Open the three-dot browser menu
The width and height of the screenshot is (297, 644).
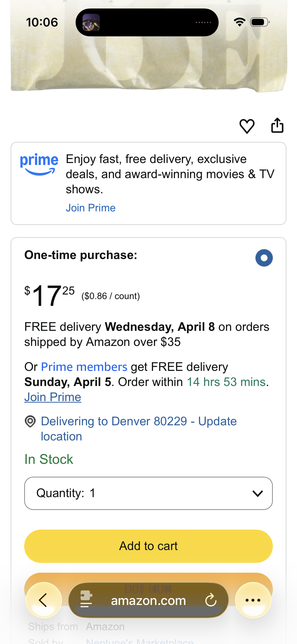pyautogui.click(x=253, y=600)
